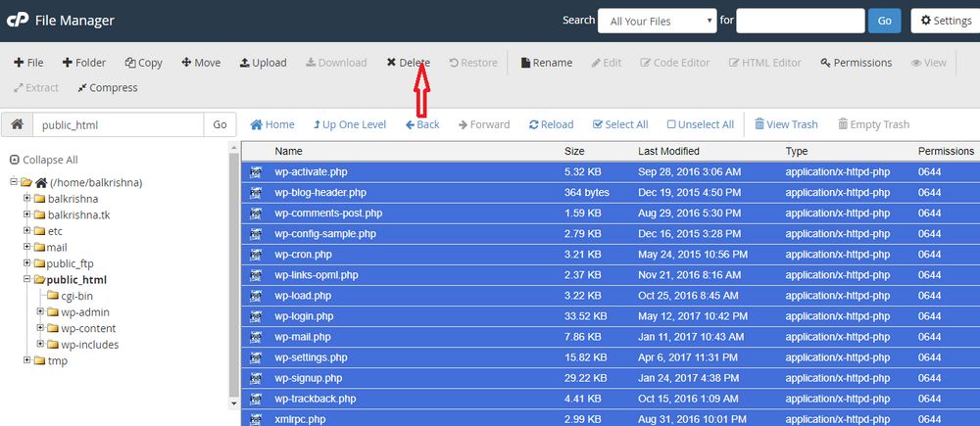Expand the wp-content folder node

point(40,328)
